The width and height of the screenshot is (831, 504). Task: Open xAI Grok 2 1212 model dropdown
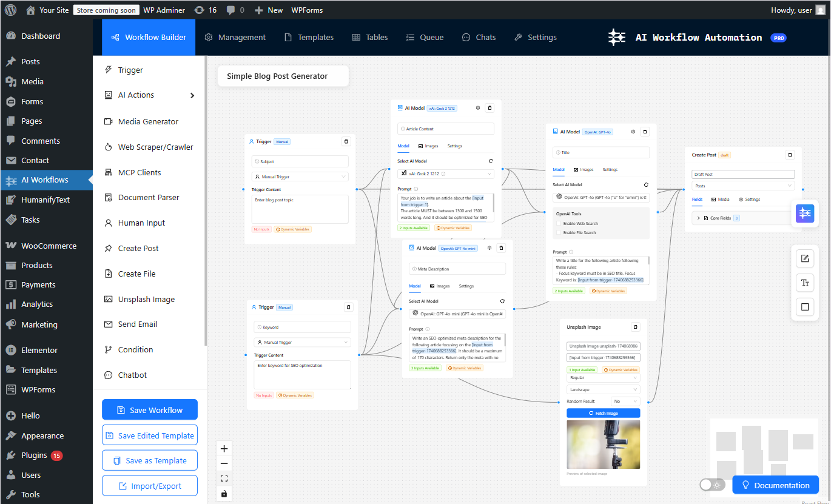pos(446,173)
